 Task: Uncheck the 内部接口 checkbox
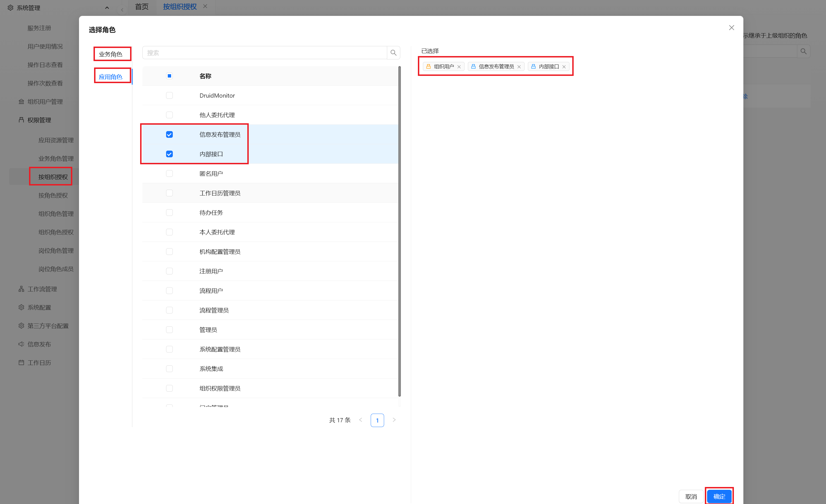169,154
